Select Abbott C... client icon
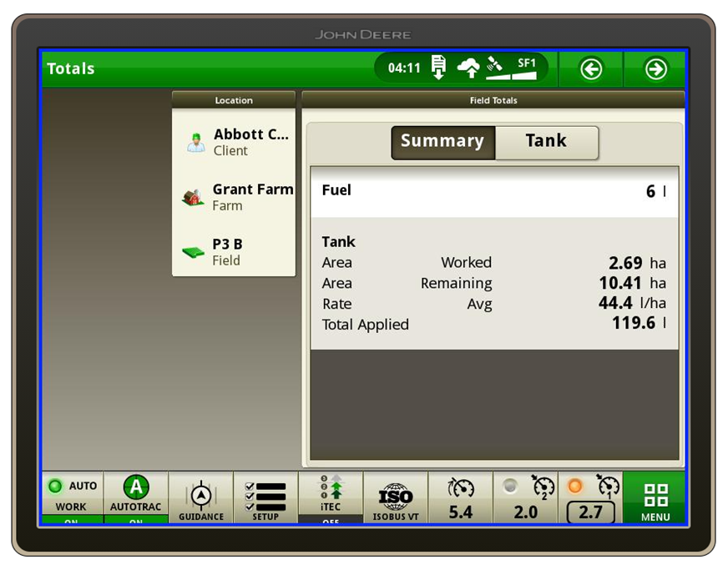The height and width of the screenshot is (565, 728). click(x=196, y=143)
